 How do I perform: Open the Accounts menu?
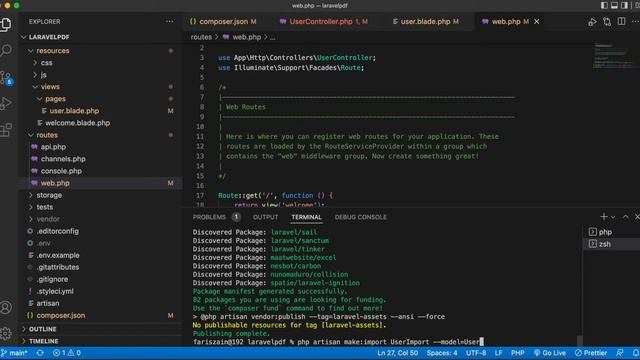[x=6, y=307]
